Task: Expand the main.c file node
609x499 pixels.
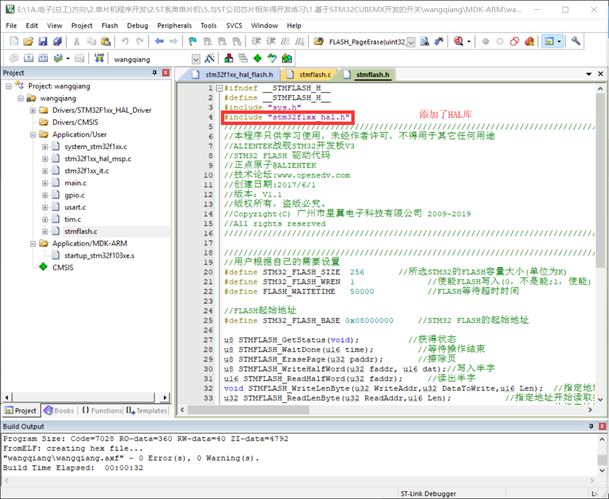Action: (x=43, y=183)
